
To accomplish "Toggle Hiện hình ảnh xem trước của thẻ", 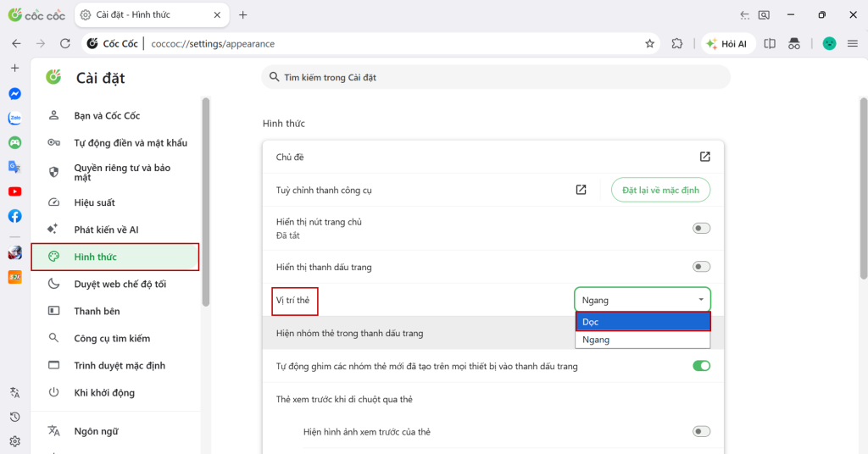I will 701,431.
